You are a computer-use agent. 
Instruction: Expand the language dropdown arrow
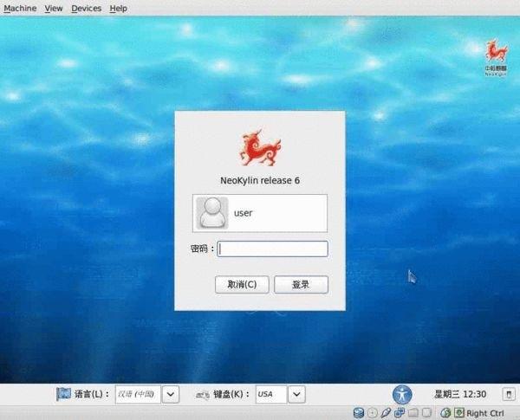(171, 394)
